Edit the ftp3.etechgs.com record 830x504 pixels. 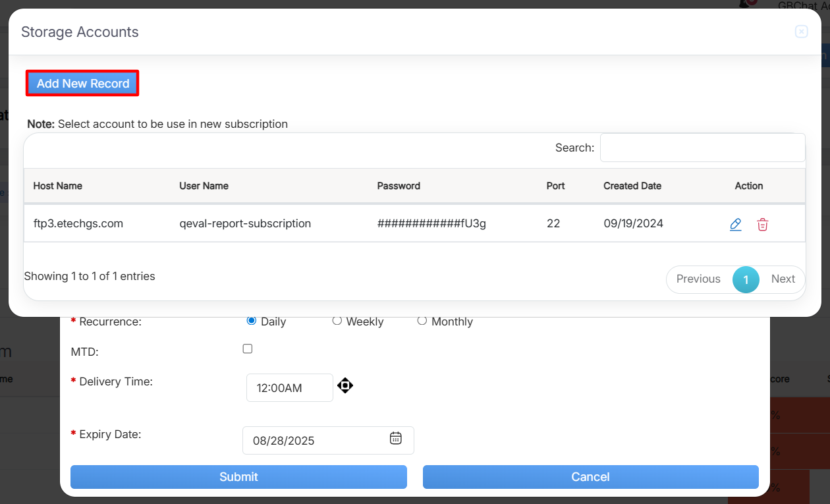tap(736, 225)
